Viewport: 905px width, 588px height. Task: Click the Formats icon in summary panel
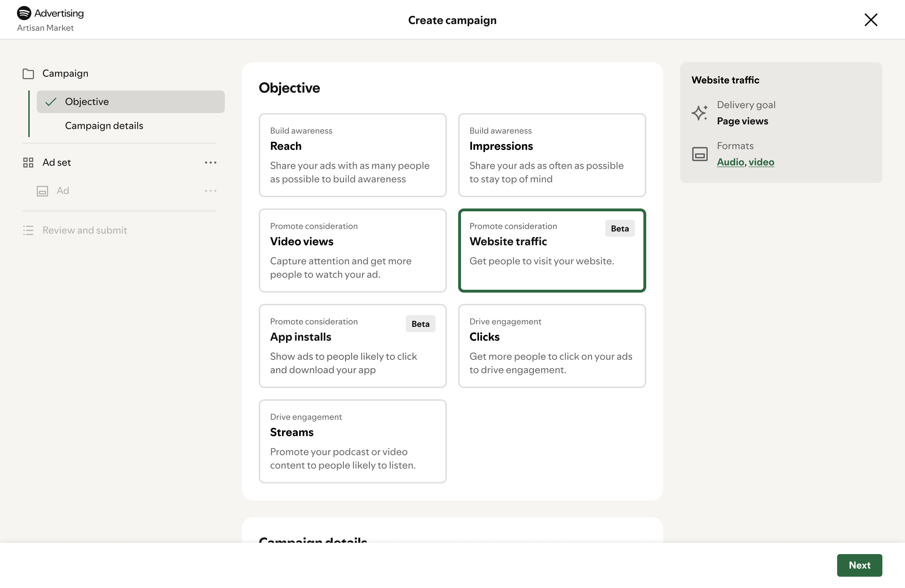tap(699, 154)
